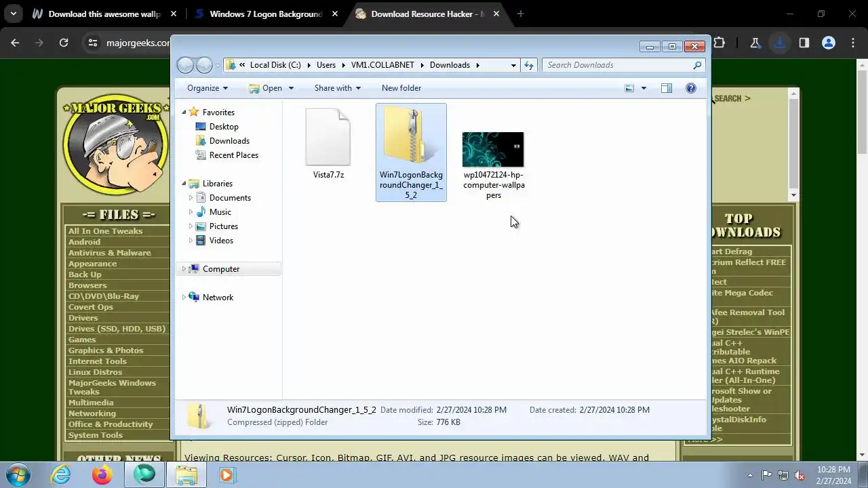Viewport: 868px width, 488px height.
Task: Open the media player taskbar icon
Action: pyautogui.click(x=226, y=475)
